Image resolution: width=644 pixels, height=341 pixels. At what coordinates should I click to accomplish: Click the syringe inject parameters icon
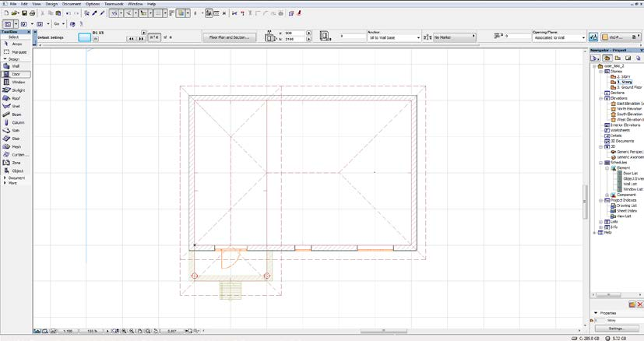(x=102, y=13)
